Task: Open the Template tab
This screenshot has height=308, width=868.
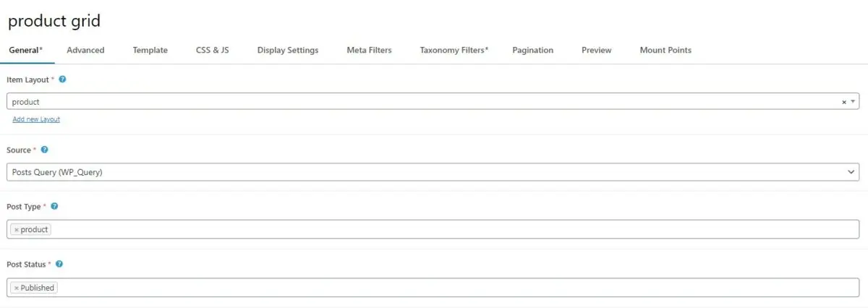Action: (x=150, y=51)
